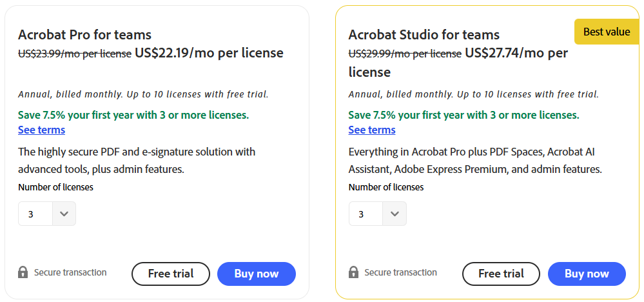Click Secure transaction text in Acrobat Studio card
Viewport: 644px width, 302px height.
click(x=400, y=272)
